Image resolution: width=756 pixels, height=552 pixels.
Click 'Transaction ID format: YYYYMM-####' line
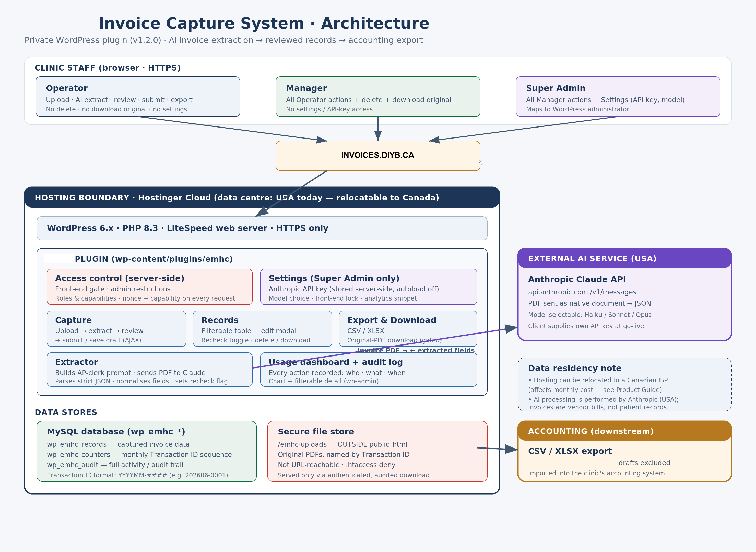coord(137,475)
